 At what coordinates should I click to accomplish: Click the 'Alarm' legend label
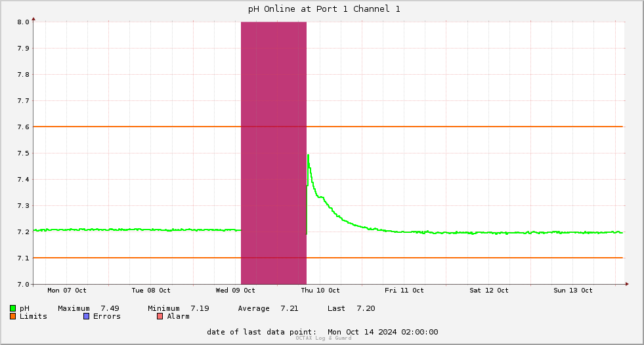click(x=179, y=316)
